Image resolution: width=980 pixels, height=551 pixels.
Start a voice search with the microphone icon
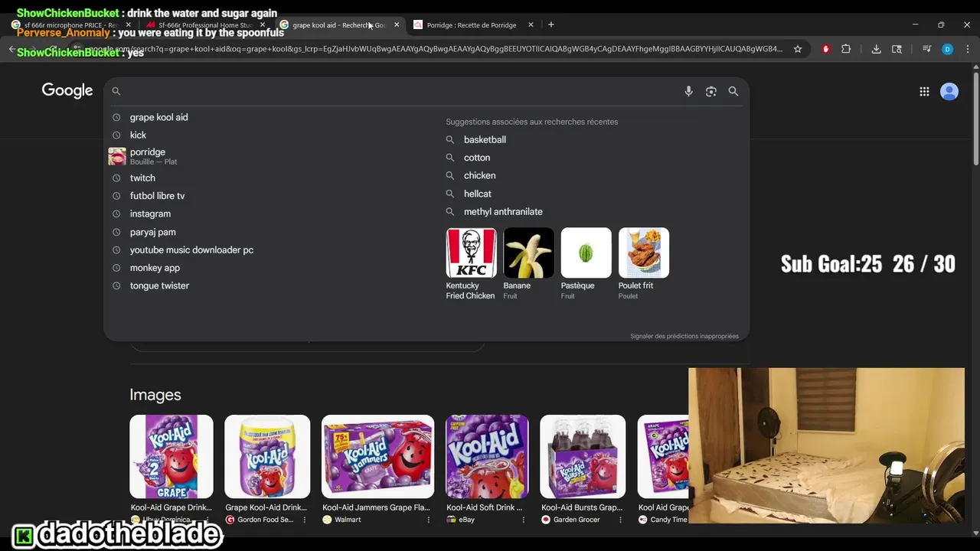688,91
